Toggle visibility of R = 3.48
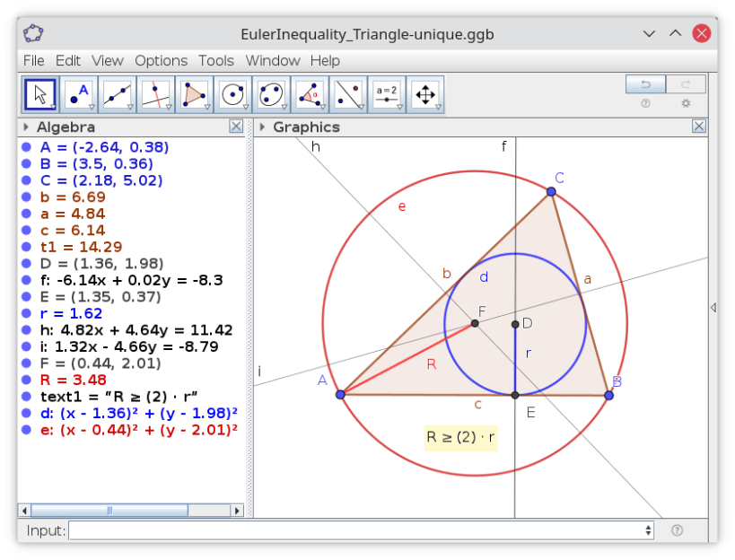Image resolution: width=735 pixels, height=560 pixels. pos(26,380)
